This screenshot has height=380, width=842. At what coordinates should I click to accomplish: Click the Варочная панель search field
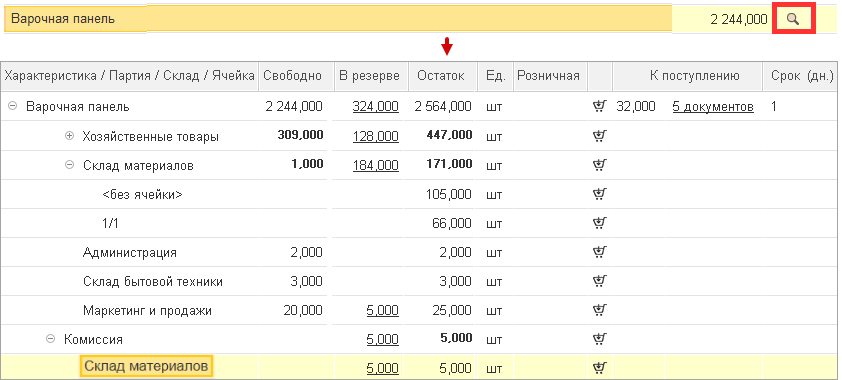click(338, 19)
